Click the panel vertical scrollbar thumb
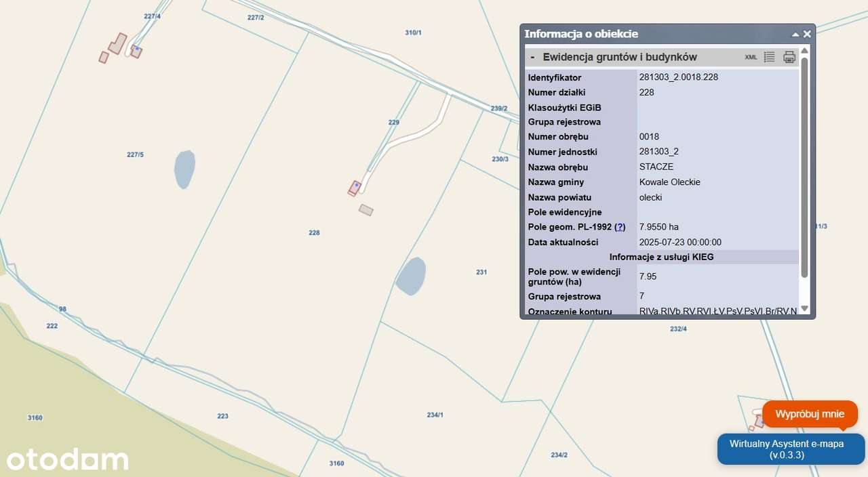The width and height of the screenshot is (868, 477). [x=804, y=167]
